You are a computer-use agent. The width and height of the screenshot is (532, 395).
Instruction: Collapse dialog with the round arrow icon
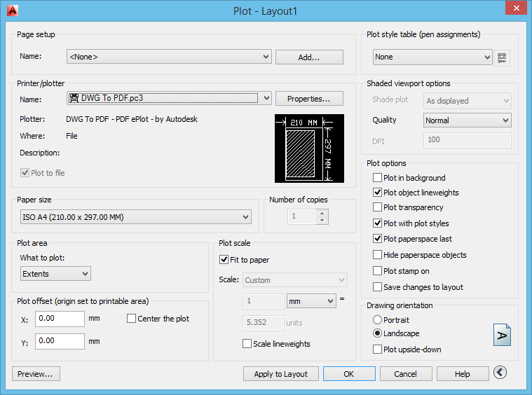[500, 373]
